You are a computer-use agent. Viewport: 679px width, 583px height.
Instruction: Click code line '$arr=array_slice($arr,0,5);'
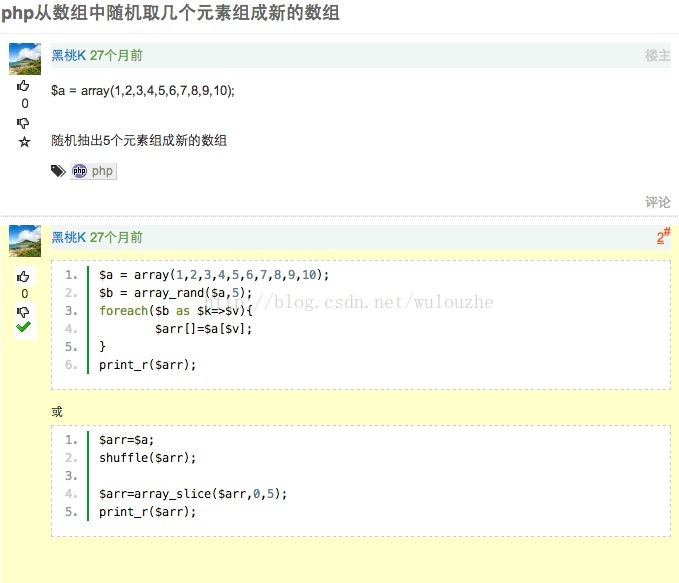193,494
